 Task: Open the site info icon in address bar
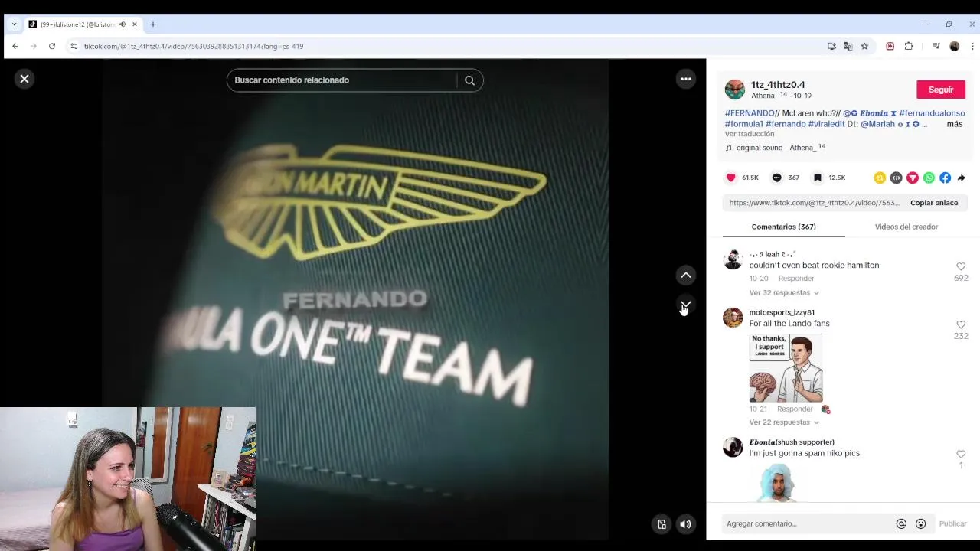pyautogui.click(x=73, y=46)
